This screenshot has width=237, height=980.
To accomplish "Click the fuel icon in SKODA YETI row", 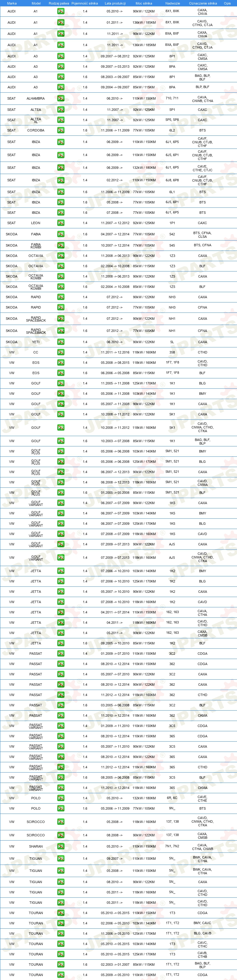I will [61, 342].
